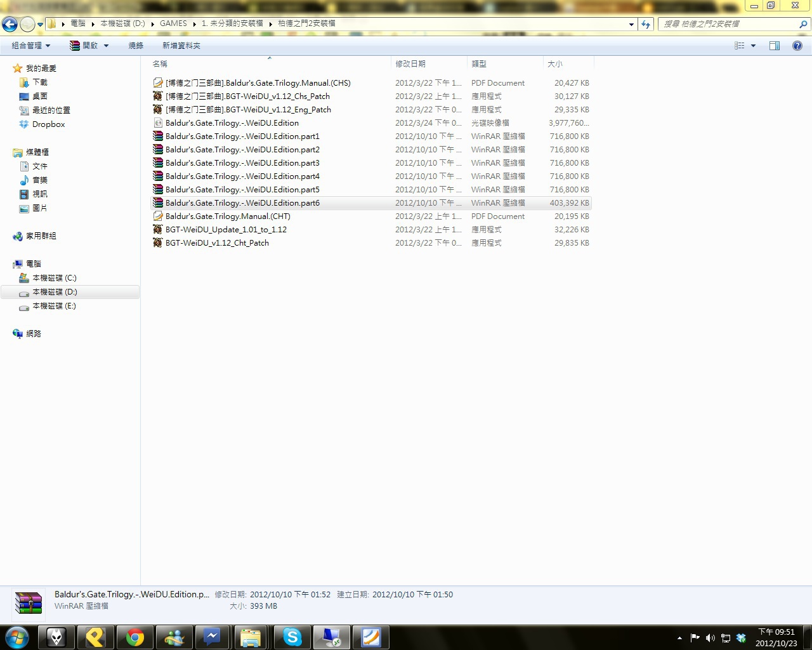Select the BGT-WeiDU_v1.12_Chs_Patch application icon

coord(158,96)
